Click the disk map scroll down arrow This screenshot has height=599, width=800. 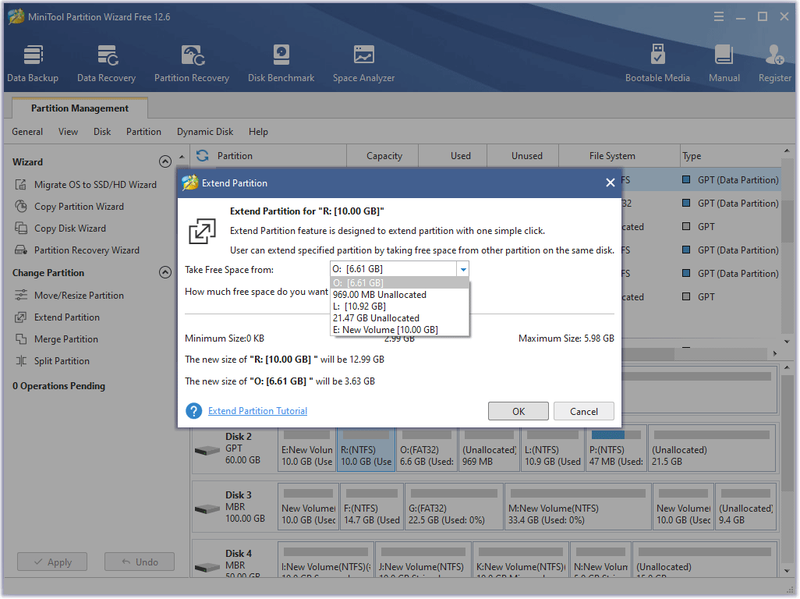pos(787,570)
